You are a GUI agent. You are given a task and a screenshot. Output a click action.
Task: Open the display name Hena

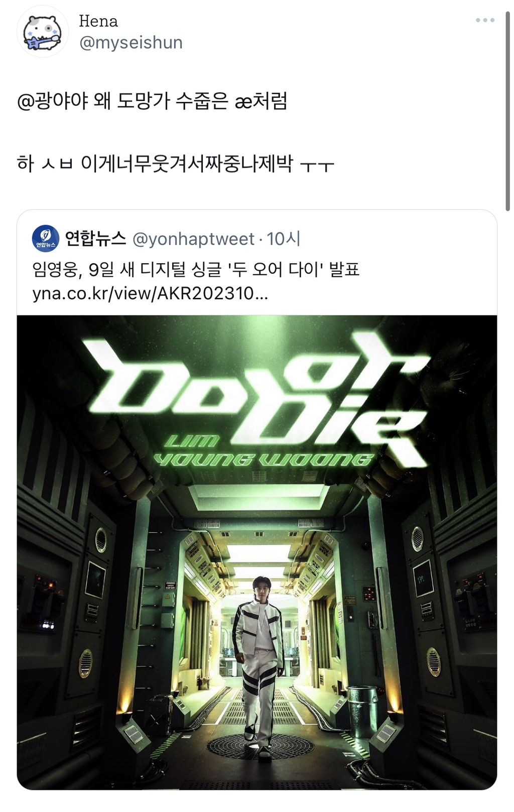click(98, 21)
